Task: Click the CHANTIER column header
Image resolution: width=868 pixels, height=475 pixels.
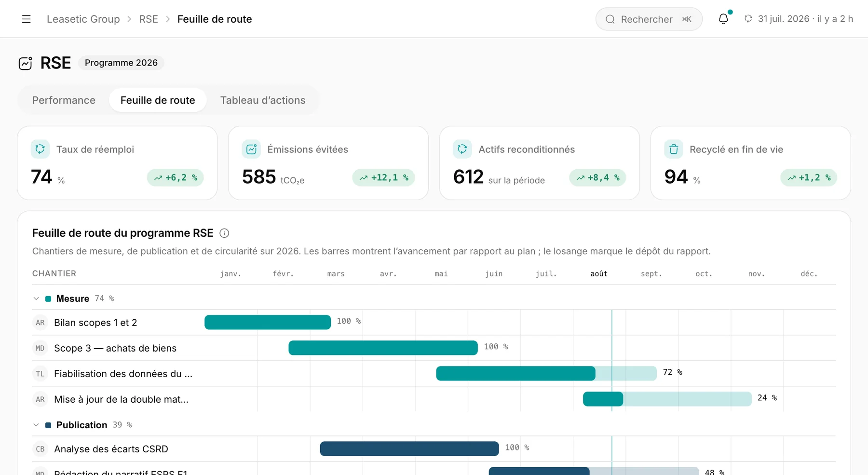Action: pos(54,273)
